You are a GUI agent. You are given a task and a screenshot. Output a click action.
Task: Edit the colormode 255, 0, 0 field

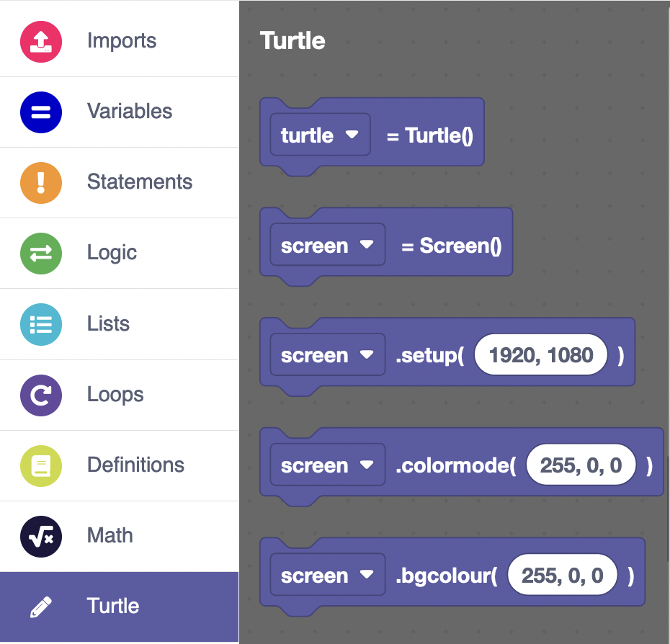[x=581, y=465]
